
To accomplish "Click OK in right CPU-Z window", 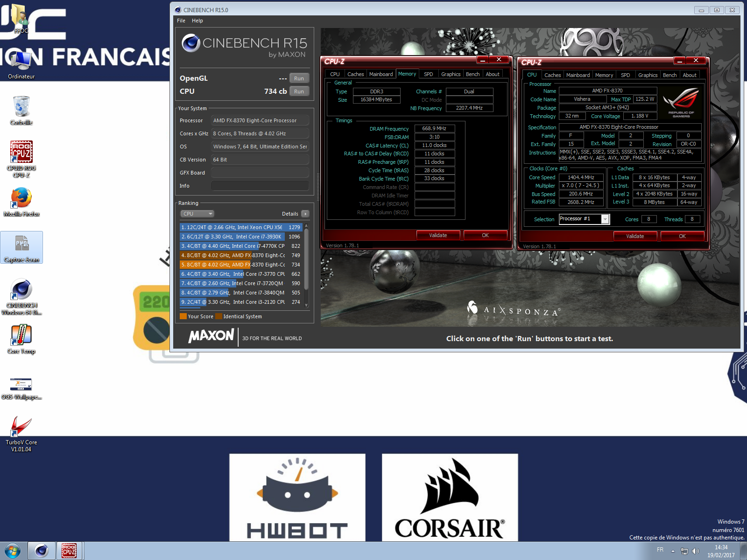I will [x=682, y=236].
